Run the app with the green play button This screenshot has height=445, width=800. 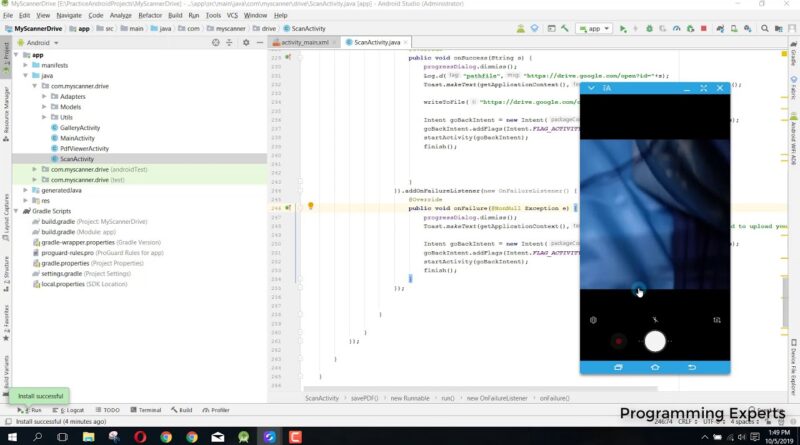[622, 29]
